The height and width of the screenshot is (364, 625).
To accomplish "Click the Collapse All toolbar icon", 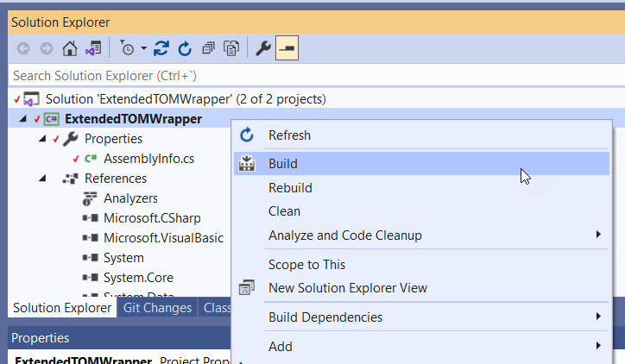I will [208, 49].
